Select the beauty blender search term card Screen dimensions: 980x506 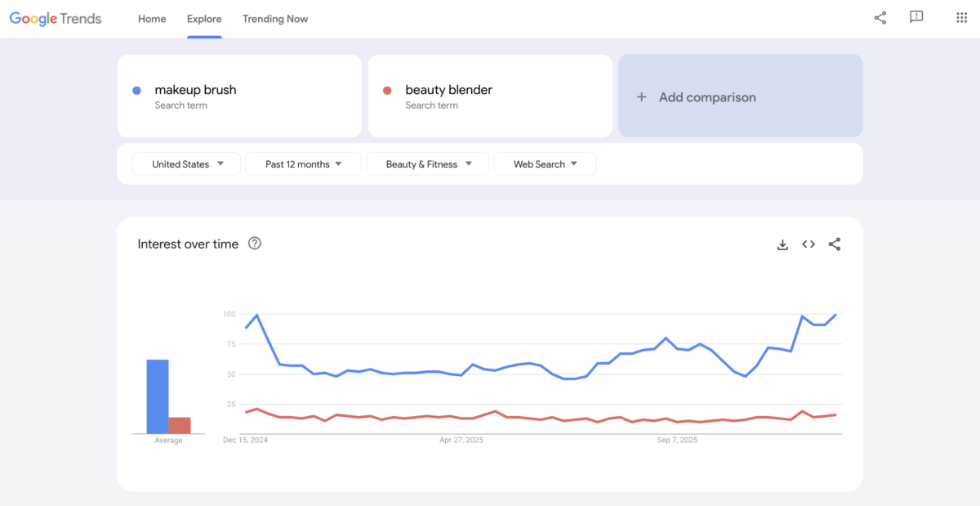coord(490,96)
